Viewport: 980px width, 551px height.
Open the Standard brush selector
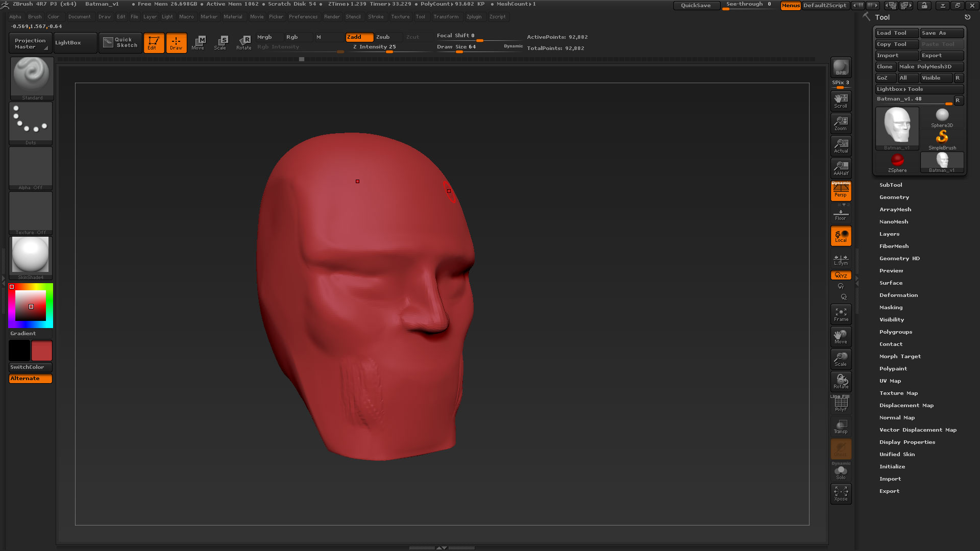pos(32,78)
